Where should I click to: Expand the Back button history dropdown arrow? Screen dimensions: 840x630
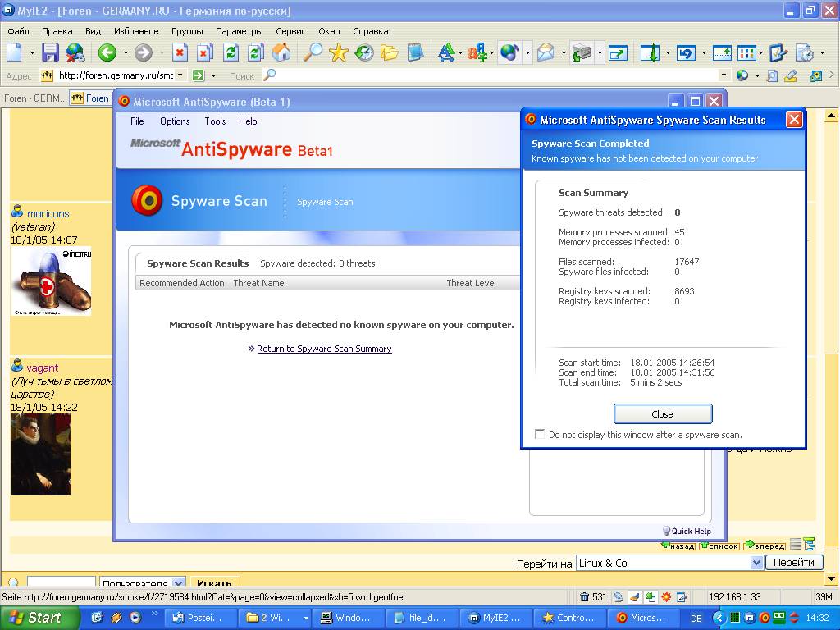pyautogui.click(x=126, y=53)
